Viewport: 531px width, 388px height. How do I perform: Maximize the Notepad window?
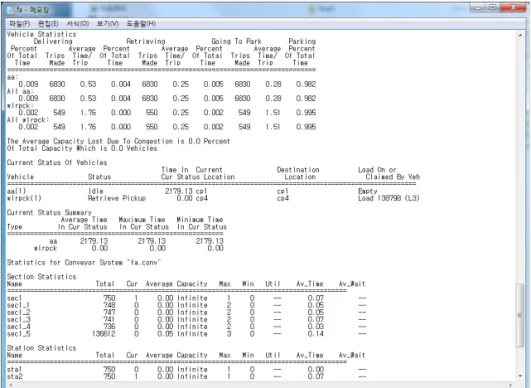point(493,7)
